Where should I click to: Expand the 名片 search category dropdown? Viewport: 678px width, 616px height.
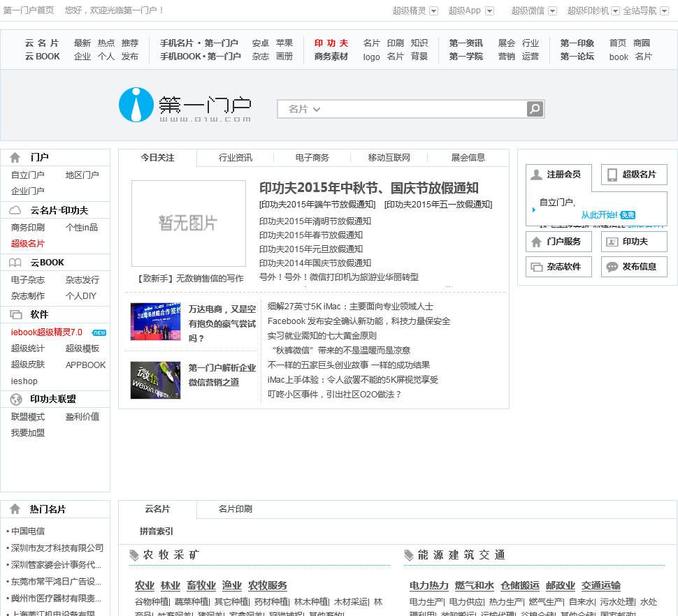(x=304, y=109)
